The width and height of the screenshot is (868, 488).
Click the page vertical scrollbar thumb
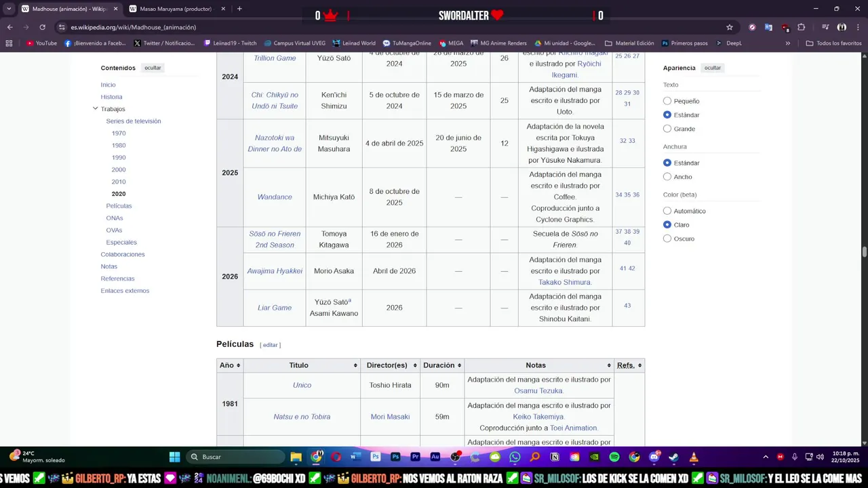865,252
